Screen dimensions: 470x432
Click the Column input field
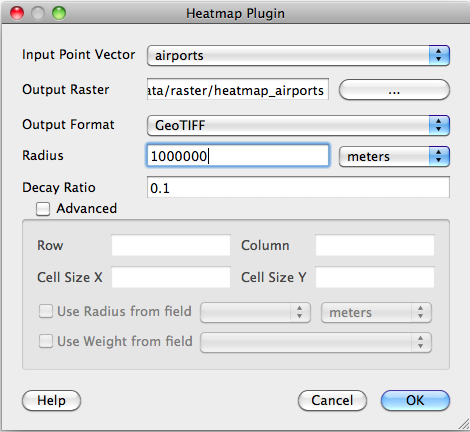coord(375,245)
